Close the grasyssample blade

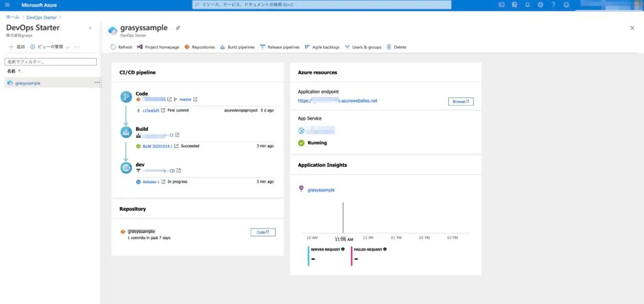click(632, 28)
